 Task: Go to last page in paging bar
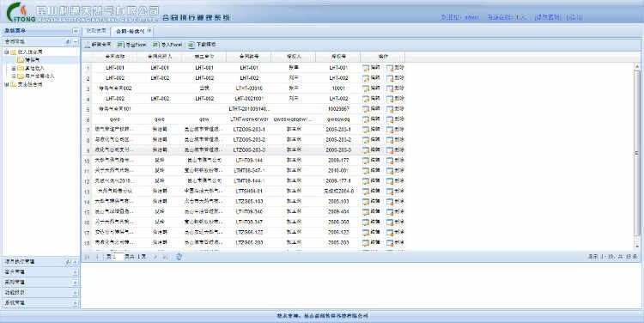165,257
